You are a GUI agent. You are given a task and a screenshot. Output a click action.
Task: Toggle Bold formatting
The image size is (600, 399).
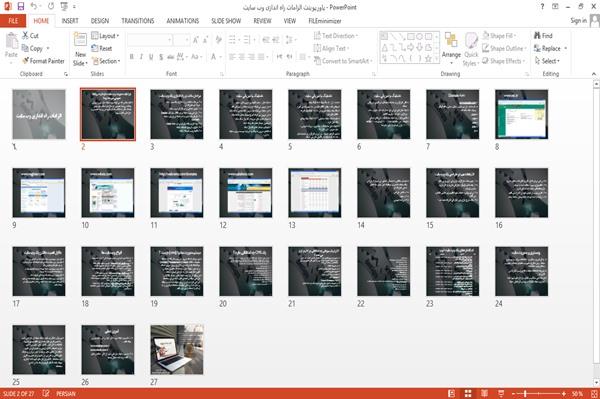point(132,57)
